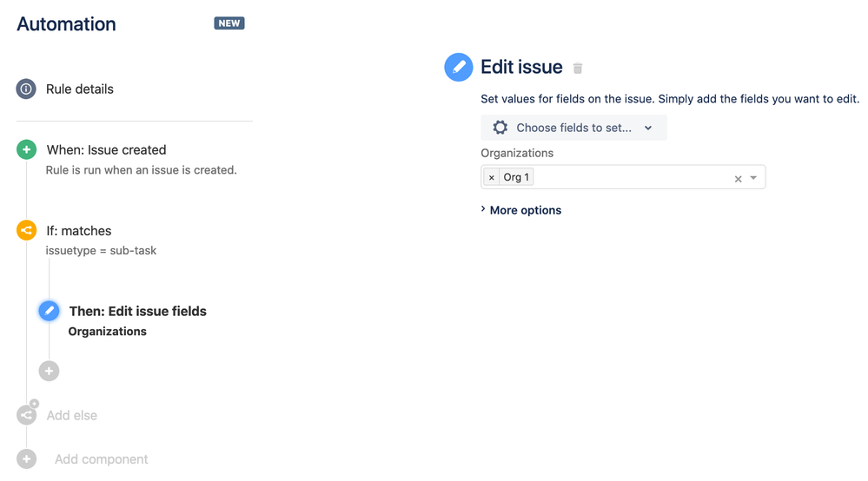Click inside the Organizations input field
Viewport: 868px width, 481px height.
623,177
